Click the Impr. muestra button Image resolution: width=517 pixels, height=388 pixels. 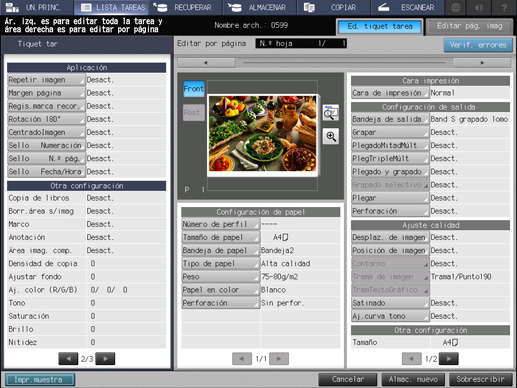click(x=40, y=380)
